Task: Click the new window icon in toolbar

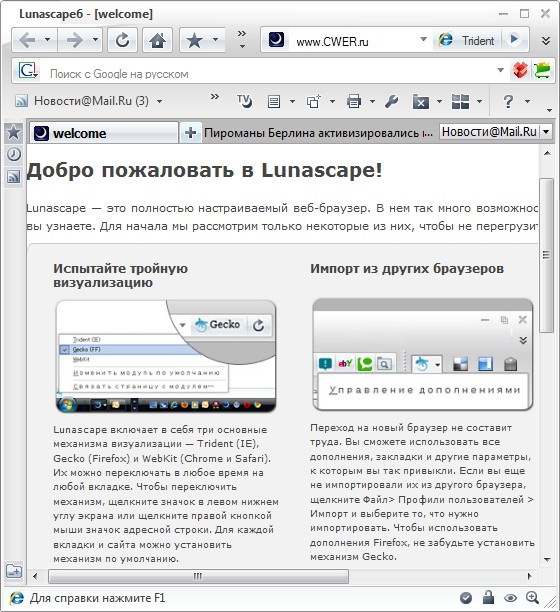Action: [314, 102]
